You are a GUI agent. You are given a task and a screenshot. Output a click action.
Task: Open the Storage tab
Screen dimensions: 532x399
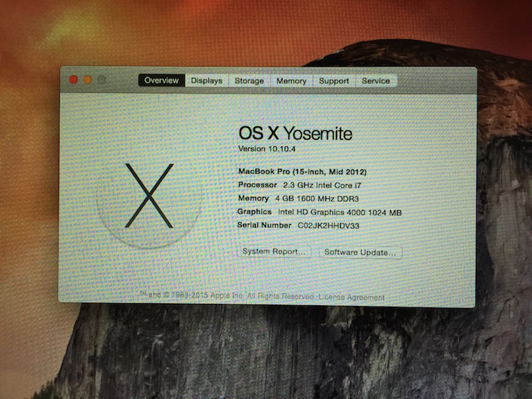(249, 80)
